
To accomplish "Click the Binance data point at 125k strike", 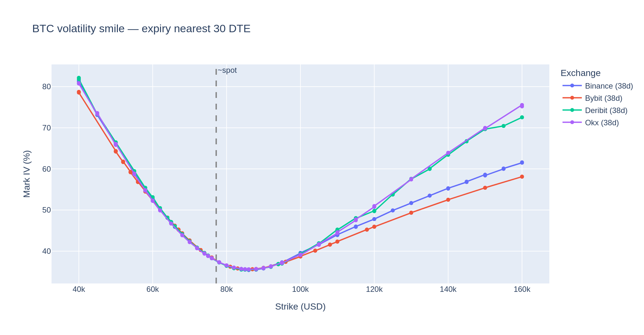I will pyautogui.click(x=393, y=210).
